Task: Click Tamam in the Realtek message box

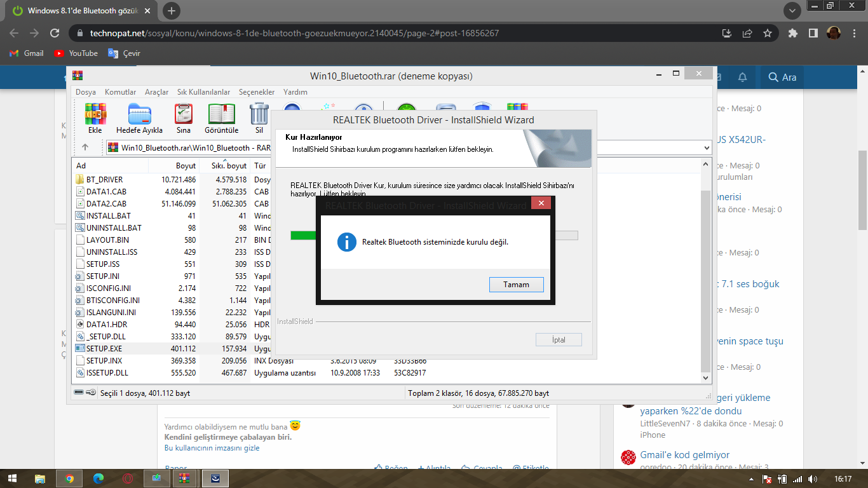Action: [x=516, y=285]
